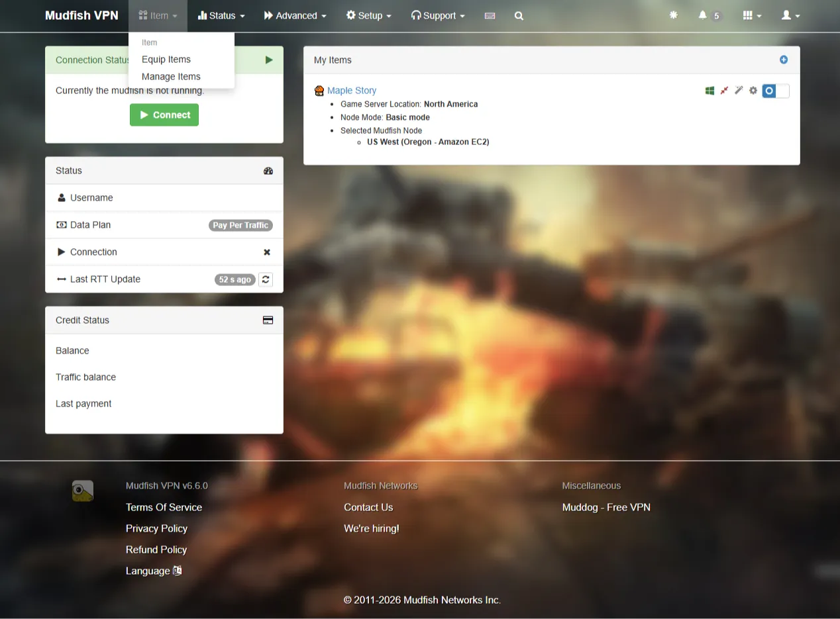The width and height of the screenshot is (840, 619).
Task: Open Maple Story settings gear icon
Action: point(753,91)
